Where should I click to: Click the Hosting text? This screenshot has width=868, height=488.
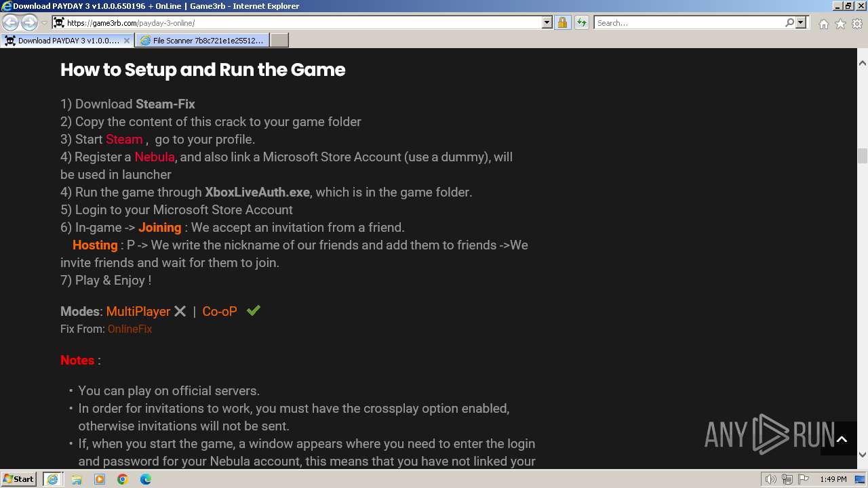(x=95, y=245)
